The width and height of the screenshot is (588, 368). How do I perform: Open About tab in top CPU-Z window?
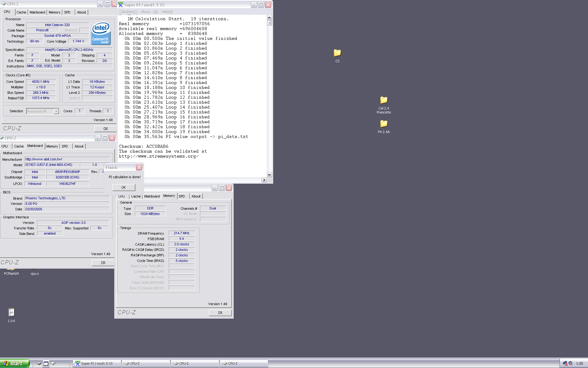(81, 12)
